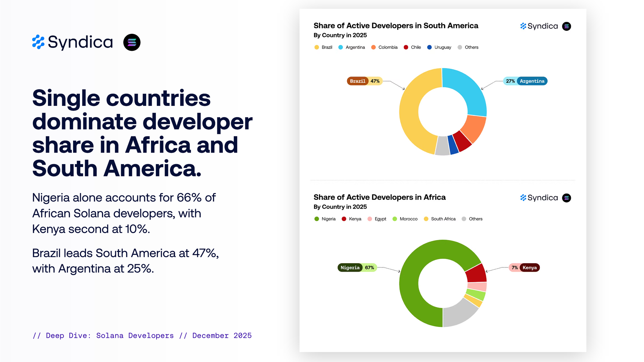The height and width of the screenshot is (362, 644).
Task: Click the large Solana logo circle
Action: pos(132,42)
